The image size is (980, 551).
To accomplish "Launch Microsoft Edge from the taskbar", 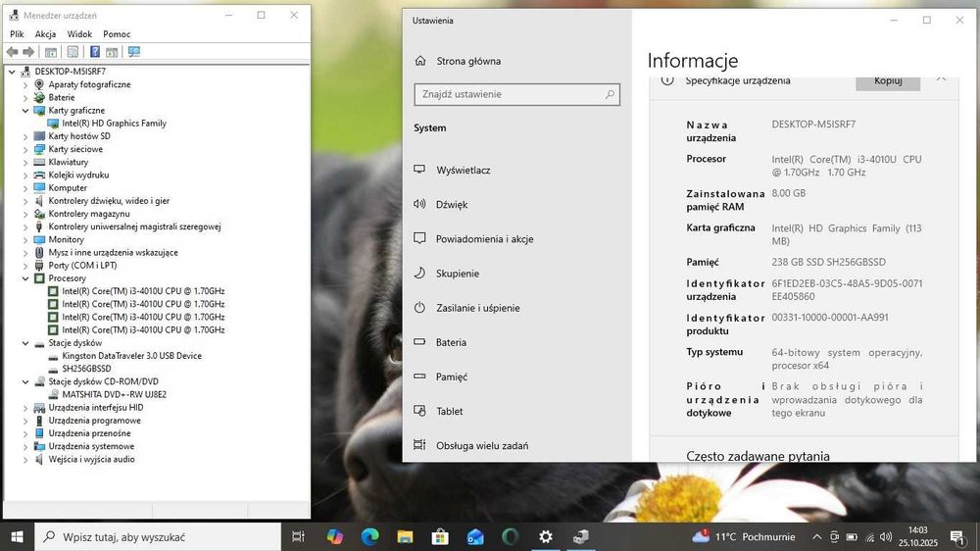I will pos(370,536).
